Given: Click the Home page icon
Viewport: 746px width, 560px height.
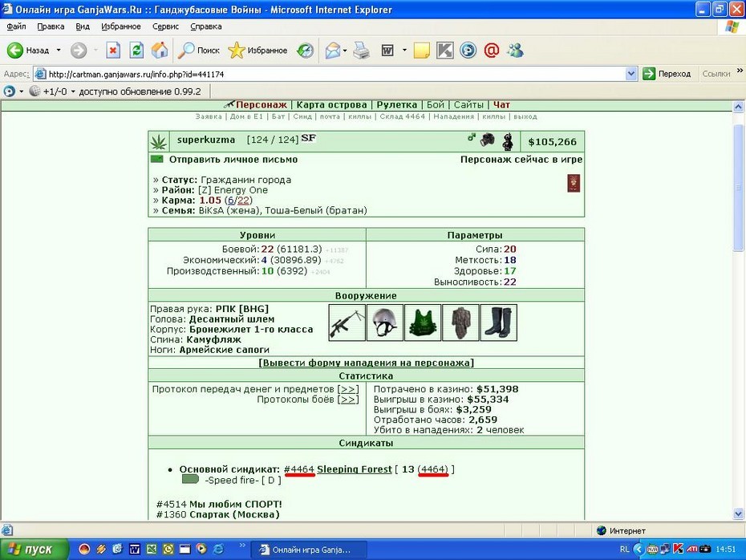Looking at the screenshot, I should click(160, 50).
